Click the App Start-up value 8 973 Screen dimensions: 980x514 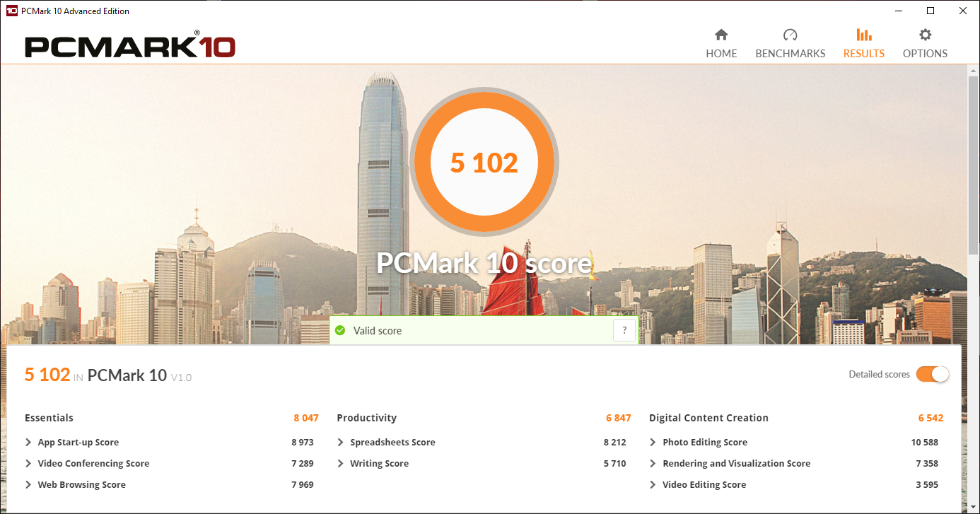(x=303, y=443)
